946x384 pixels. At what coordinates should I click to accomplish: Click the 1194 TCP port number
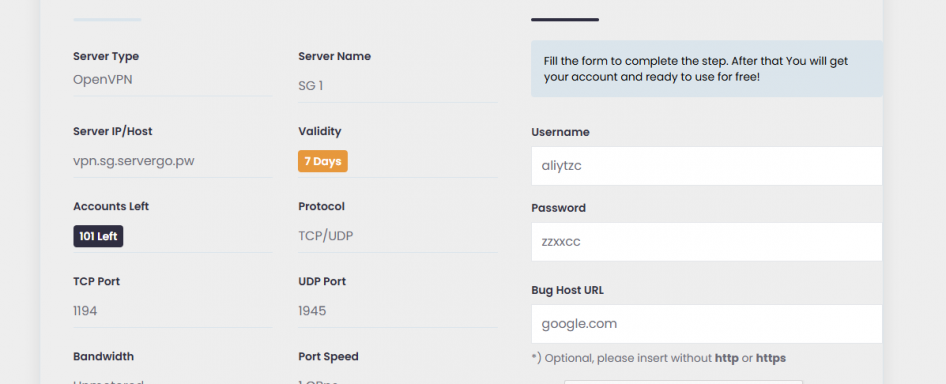[85, 311]
